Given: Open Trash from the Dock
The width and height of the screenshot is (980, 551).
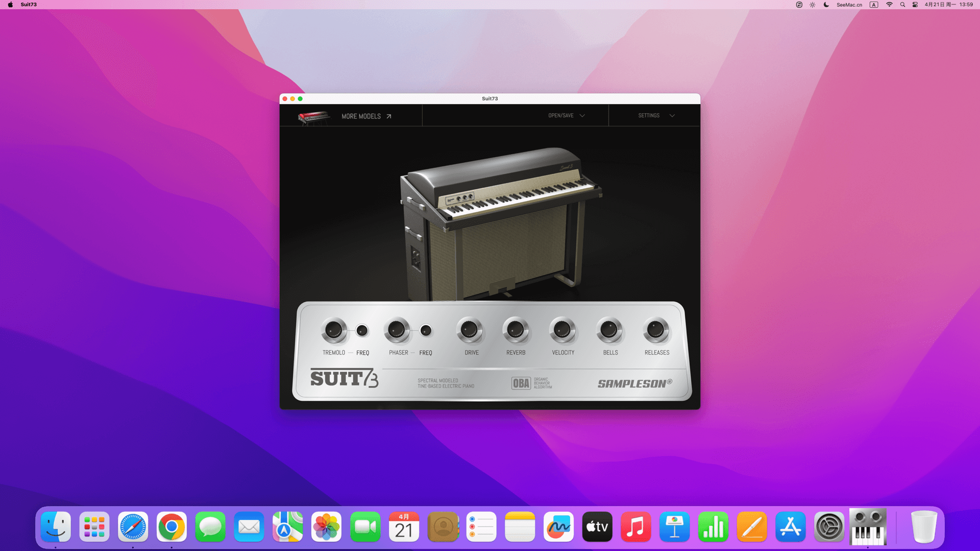Looking at the screenshot, I should pos(924,527).
